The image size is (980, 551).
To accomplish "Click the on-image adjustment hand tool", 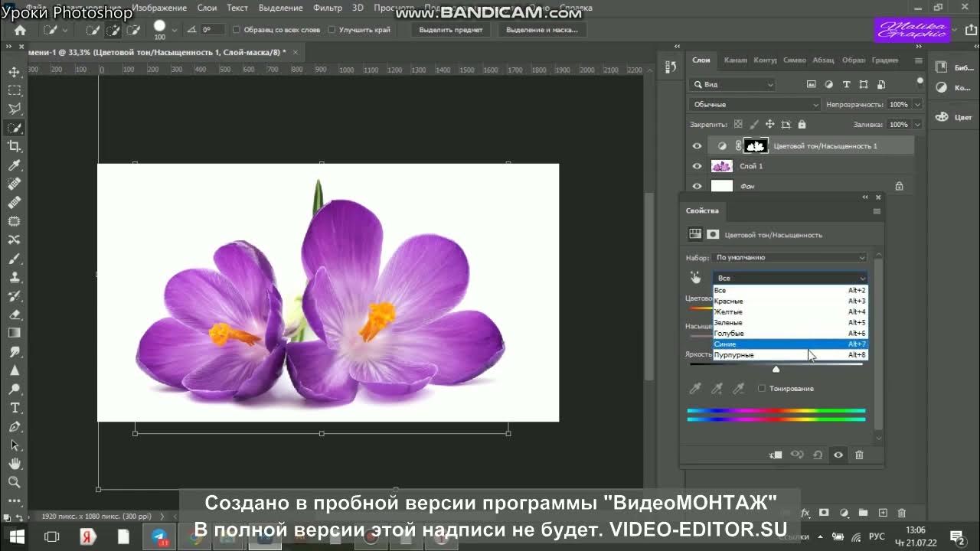I will [x=696, y=278].
